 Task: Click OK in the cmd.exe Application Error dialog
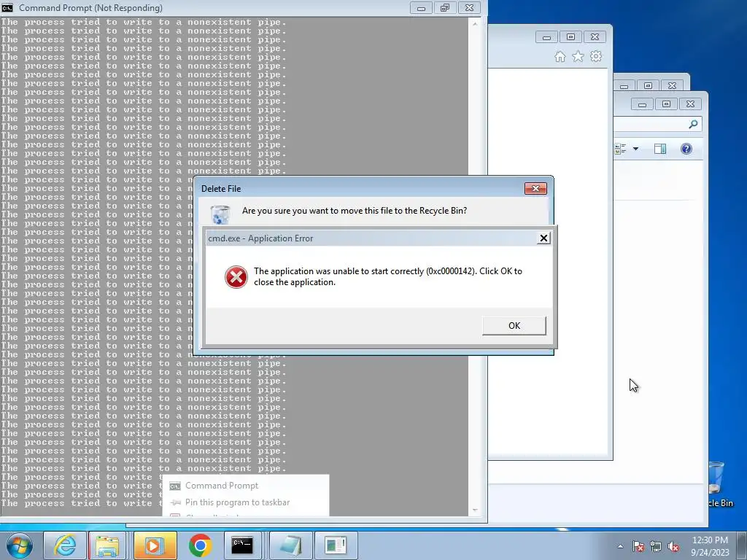tap(514, 326)
